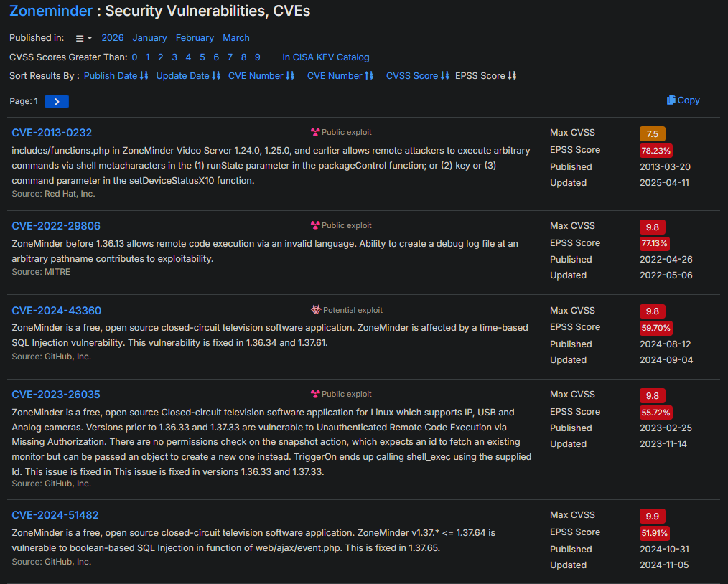Click updated date 2024-09-04
The height and width of the screenshot is (584, 728).
pos(666,360)
